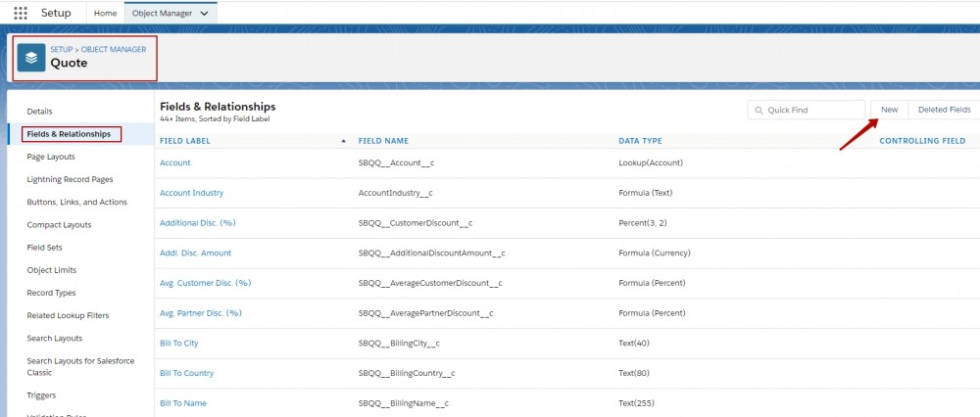The image size is (980, 417).
Task: Sort by CONTROLLING FIELD column header
Action: [922, 141]
